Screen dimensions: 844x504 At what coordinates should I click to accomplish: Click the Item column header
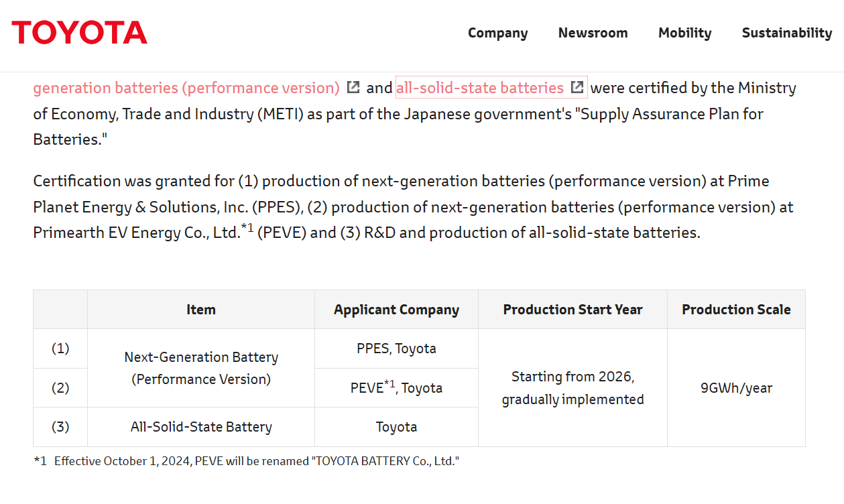pyautogui.click(x=201, y=310)
